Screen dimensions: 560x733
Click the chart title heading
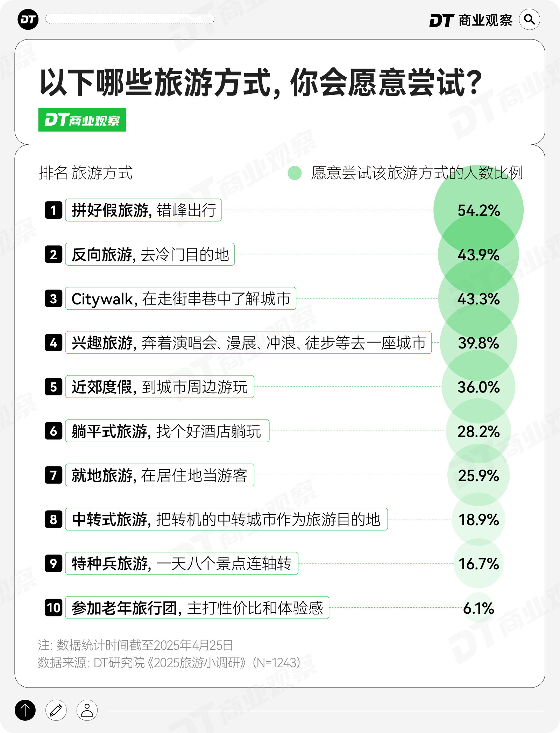point(261,83)
